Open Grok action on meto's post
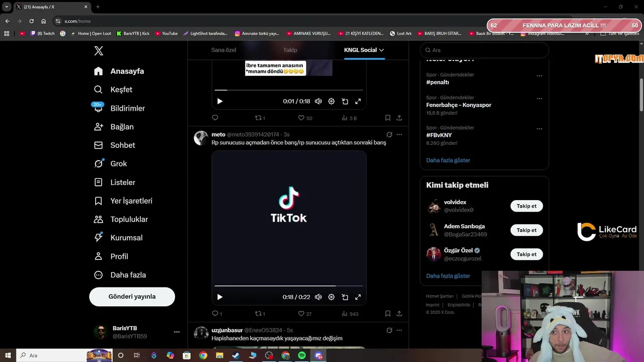This screenshot has width=644, height=362. [x=389, y=134]
